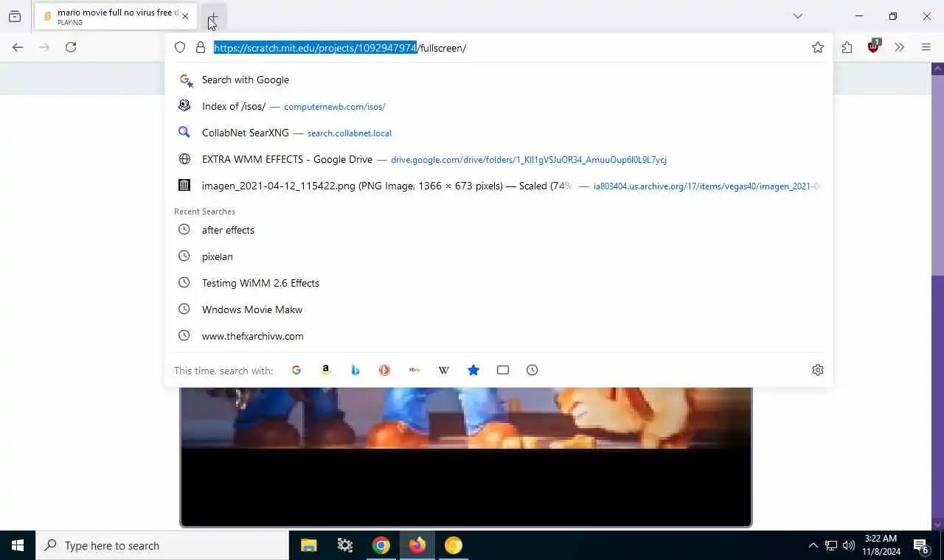Click the page vertical scrollbar
This screenshot has height=560, width=944.
pos(938,296)
